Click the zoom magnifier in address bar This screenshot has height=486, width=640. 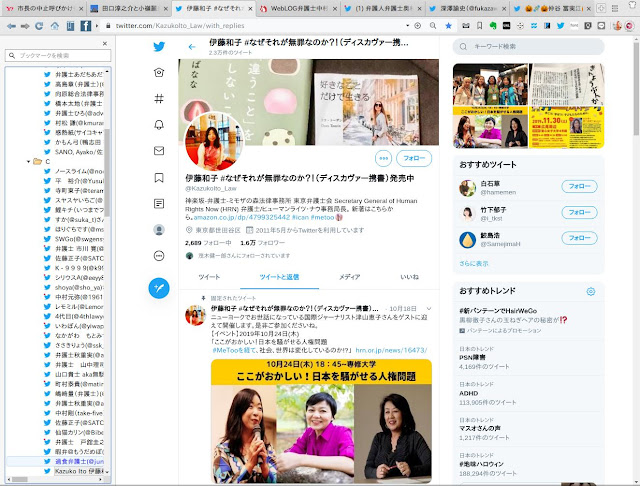pyautogui.click(x=433, y=26)
